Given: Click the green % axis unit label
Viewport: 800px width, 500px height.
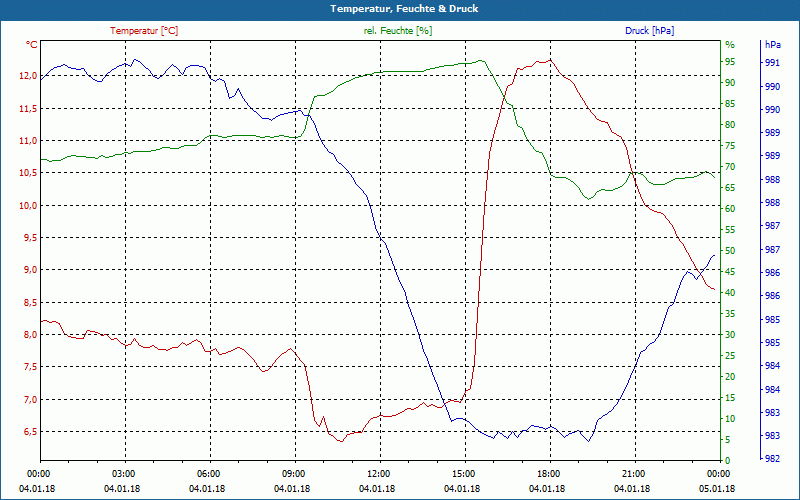Looking at the screenshot, I should [x=730, y=45].
